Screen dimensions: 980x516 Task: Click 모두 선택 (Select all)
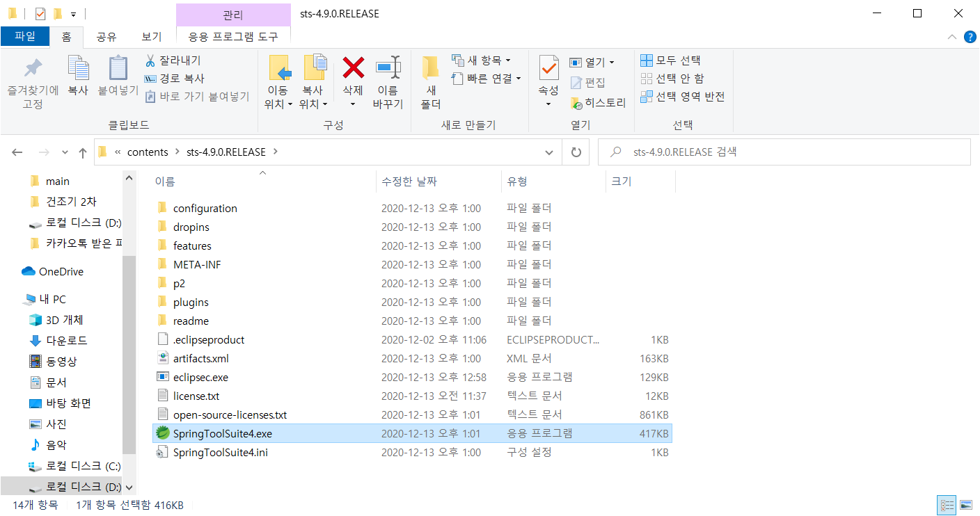pos(670,61)
